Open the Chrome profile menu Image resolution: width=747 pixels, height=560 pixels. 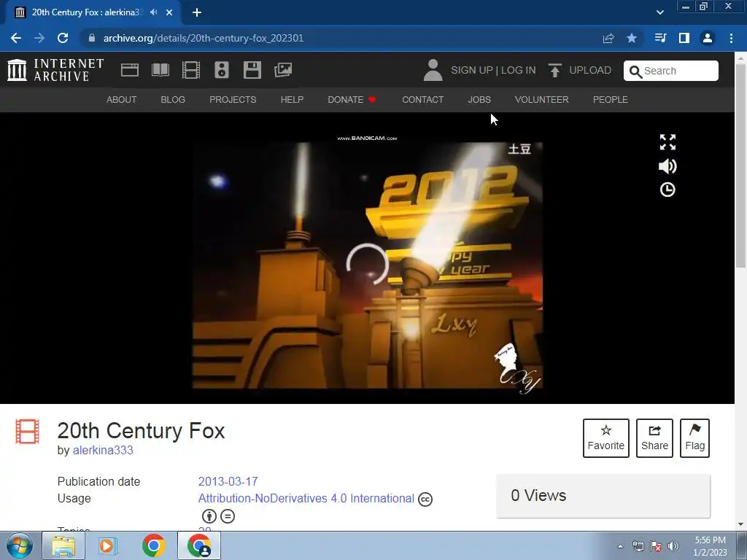coord(708,38)
